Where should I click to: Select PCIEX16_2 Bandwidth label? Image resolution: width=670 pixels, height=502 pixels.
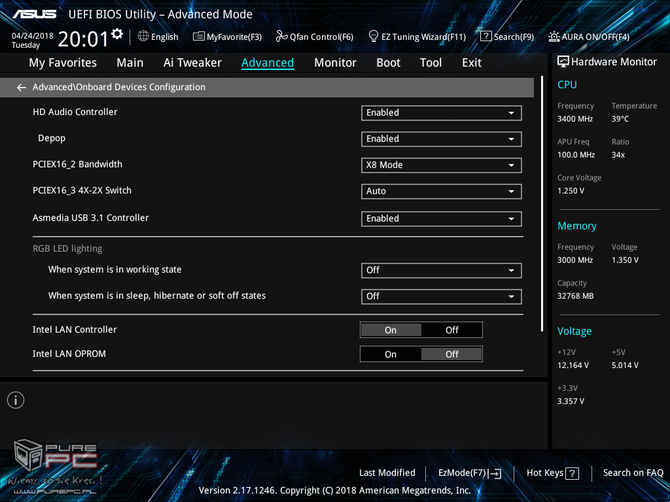(77, 164)
